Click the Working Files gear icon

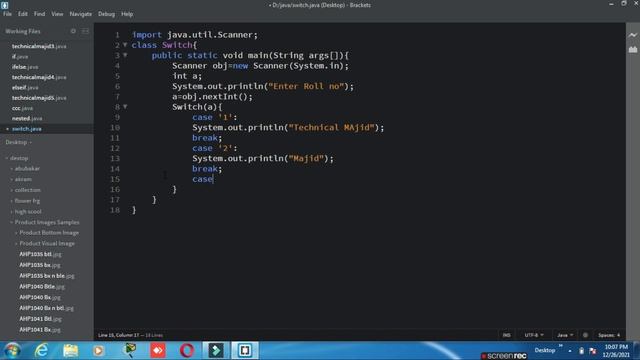pos(73,31)
